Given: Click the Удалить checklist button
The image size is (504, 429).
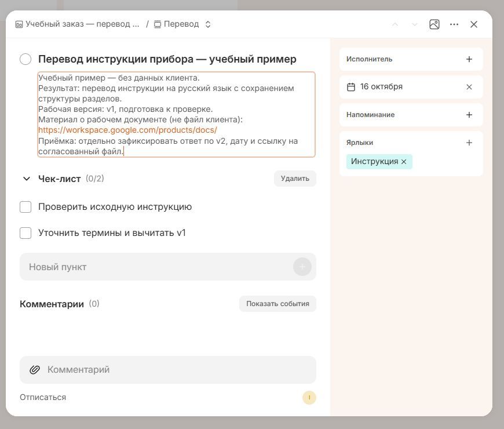Looking at the screenshot, I should (x=295, y=179).
